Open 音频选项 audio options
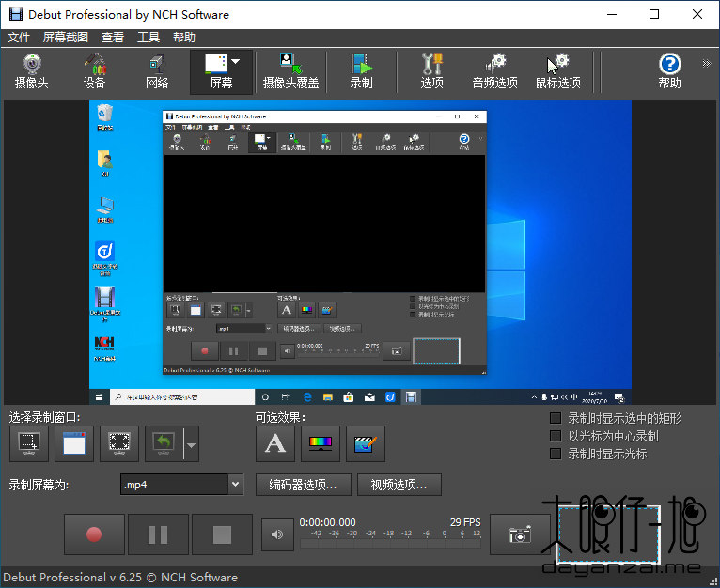The image size is (720, 588). pyautogui.click(x=495, y=72)
